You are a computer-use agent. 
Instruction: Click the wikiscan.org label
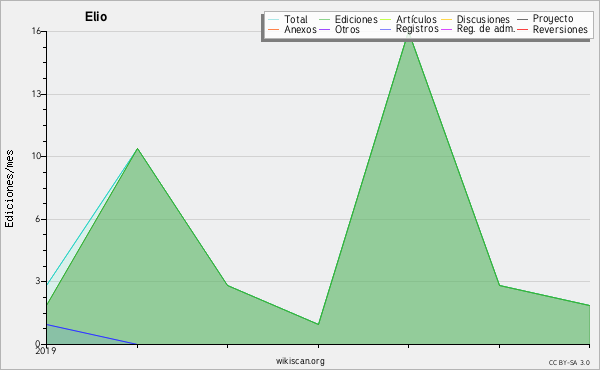coord(300,361)
